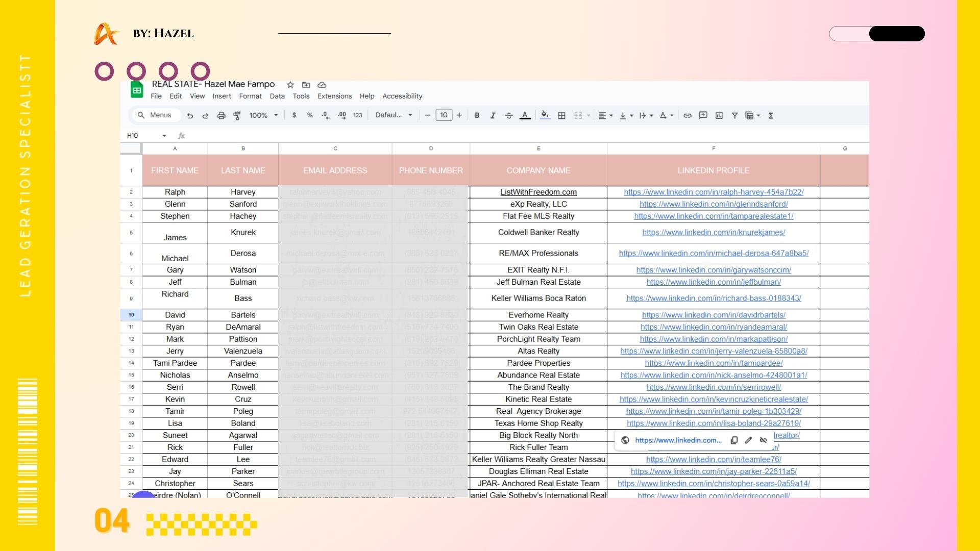
Task: Select the Paint format tool
Action: pos(237,116)
